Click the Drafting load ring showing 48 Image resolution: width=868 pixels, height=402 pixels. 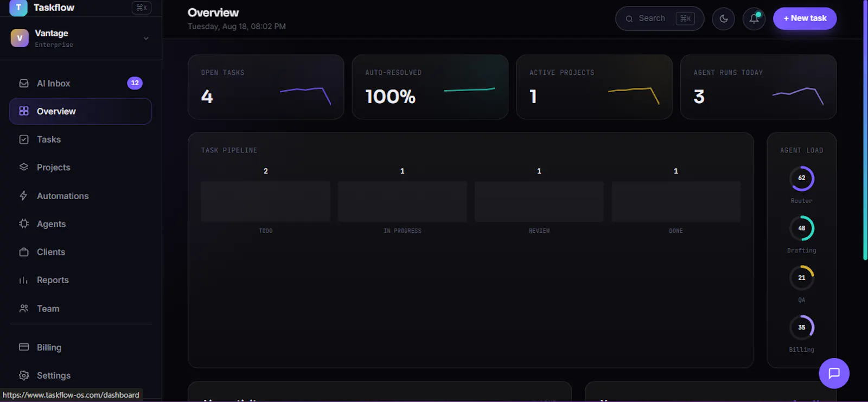(x=802, y=228)
